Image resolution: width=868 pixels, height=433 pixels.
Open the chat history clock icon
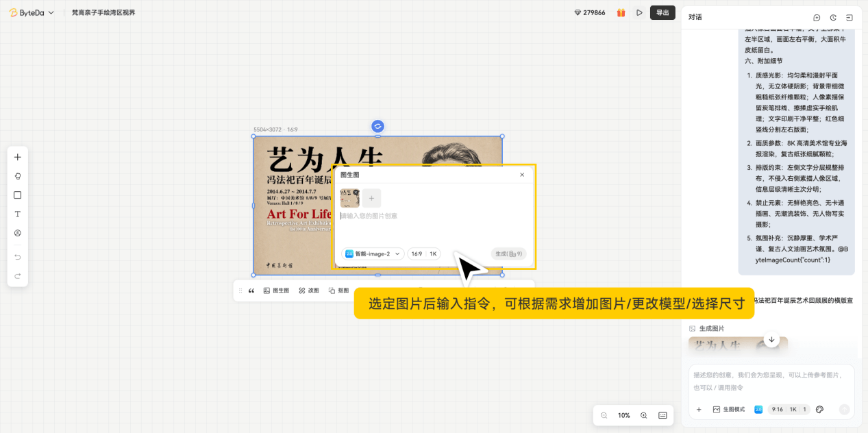pyautogui.click(x=833, y=17)
